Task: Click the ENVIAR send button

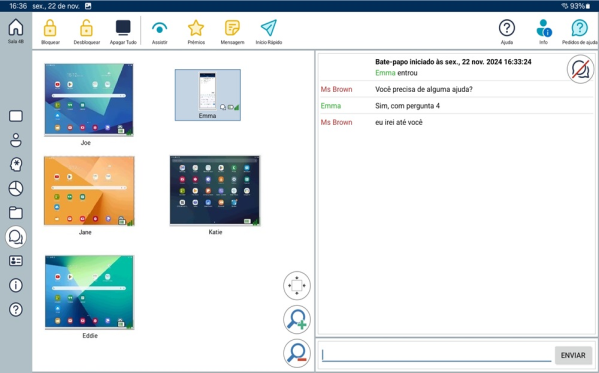Action: (x=573, y=355)
